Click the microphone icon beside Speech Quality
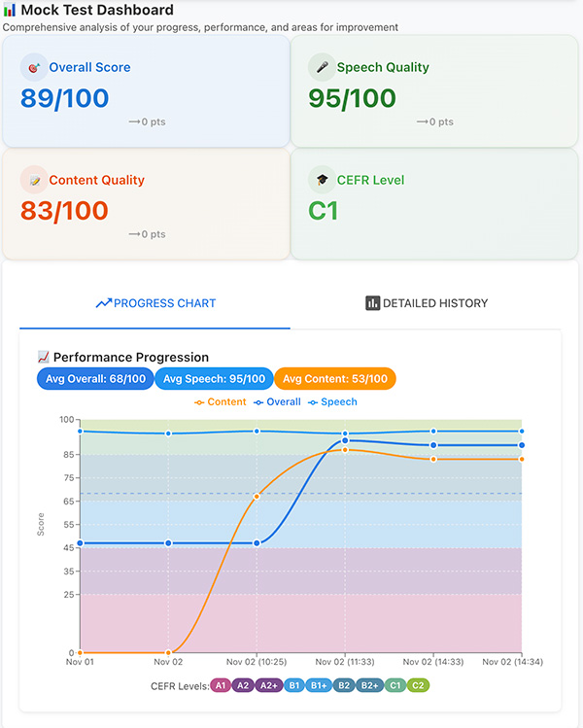 coord(322,67)
